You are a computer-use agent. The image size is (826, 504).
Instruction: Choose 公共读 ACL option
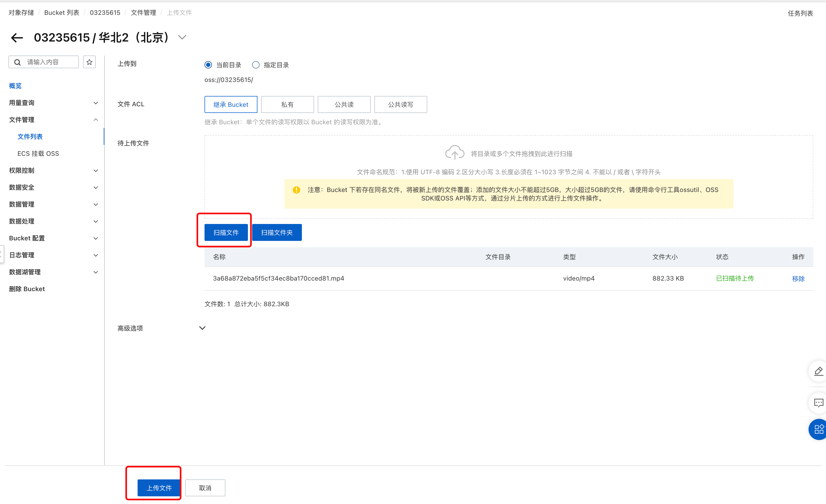344,104
